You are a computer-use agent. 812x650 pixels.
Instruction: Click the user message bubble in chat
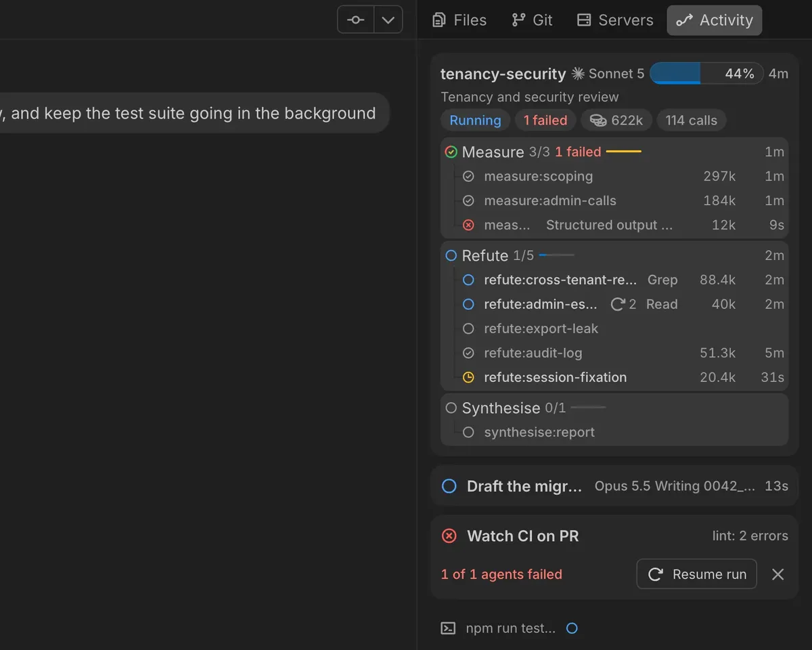(x=195, y=113)
